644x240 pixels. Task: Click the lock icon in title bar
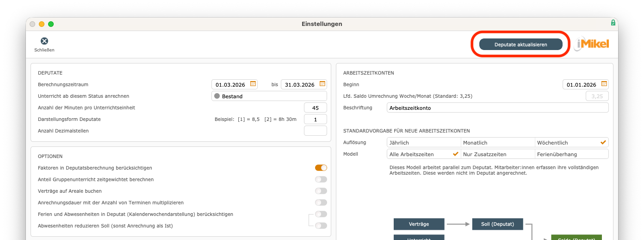click(x=613, y=23)
